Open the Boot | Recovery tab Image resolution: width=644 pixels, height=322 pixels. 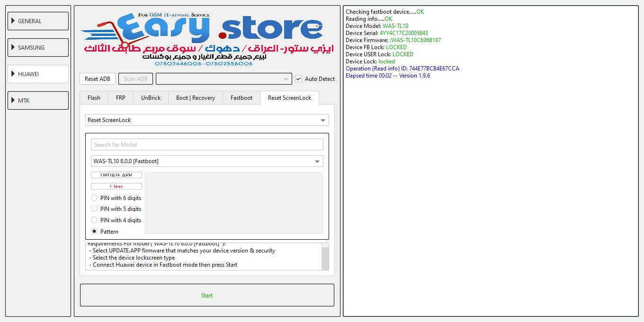(x=196, y=98)
